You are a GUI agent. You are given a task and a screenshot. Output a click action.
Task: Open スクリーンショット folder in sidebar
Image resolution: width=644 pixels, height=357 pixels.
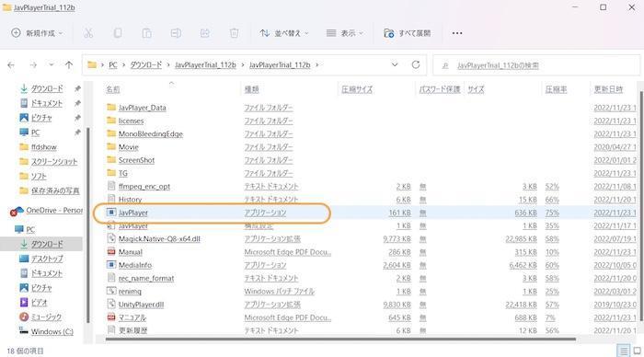(x=53, y=161)
